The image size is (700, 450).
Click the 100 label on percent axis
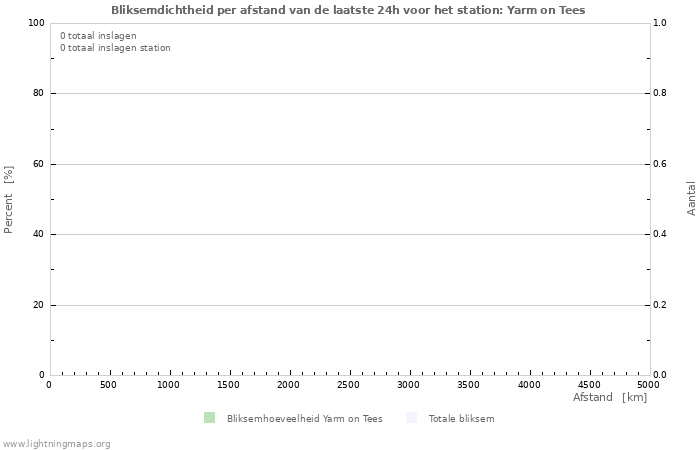[36, 23]
